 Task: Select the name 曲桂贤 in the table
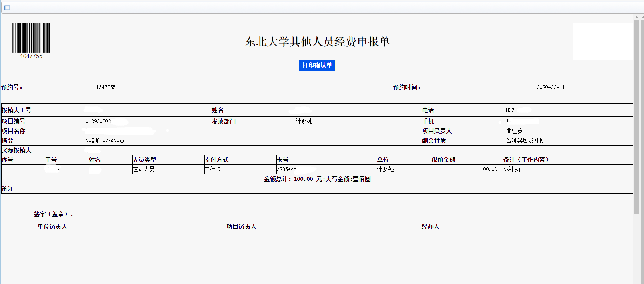coord(514,131)
